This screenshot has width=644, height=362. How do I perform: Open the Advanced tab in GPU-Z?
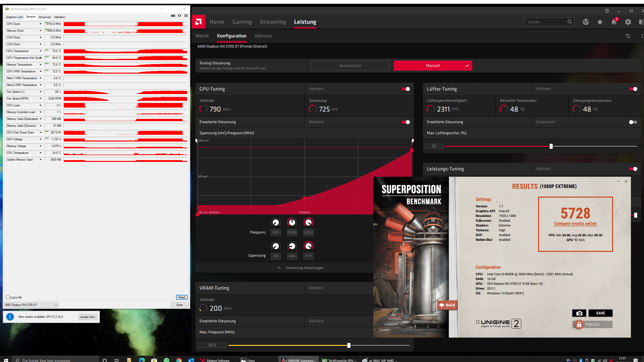pos(45,17)
